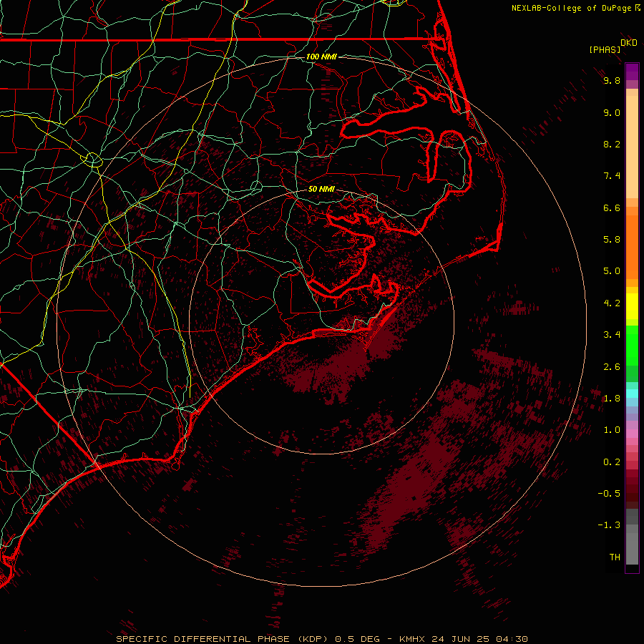This screenshot has width=644, height=644.
Task: Click the 0.5 DEG elevation text
Action: pyautogui.click(x=358, y=639)
